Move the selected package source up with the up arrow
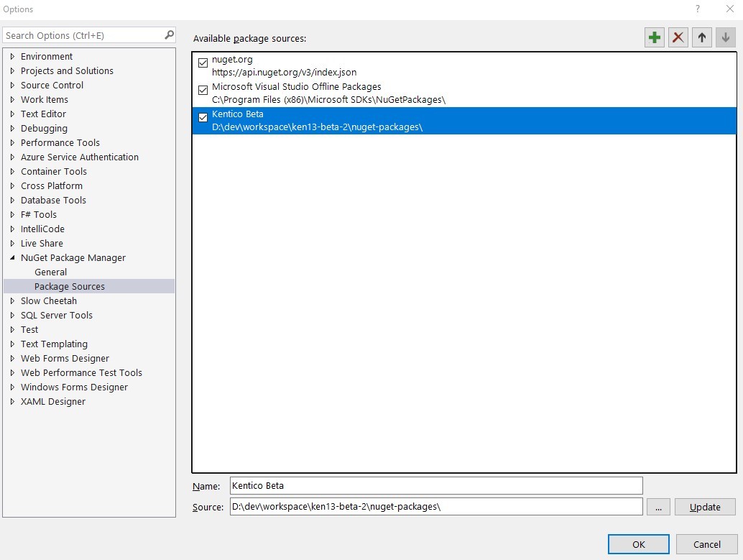743x560 pixels. pyautogui.click(x=702, y=37)
